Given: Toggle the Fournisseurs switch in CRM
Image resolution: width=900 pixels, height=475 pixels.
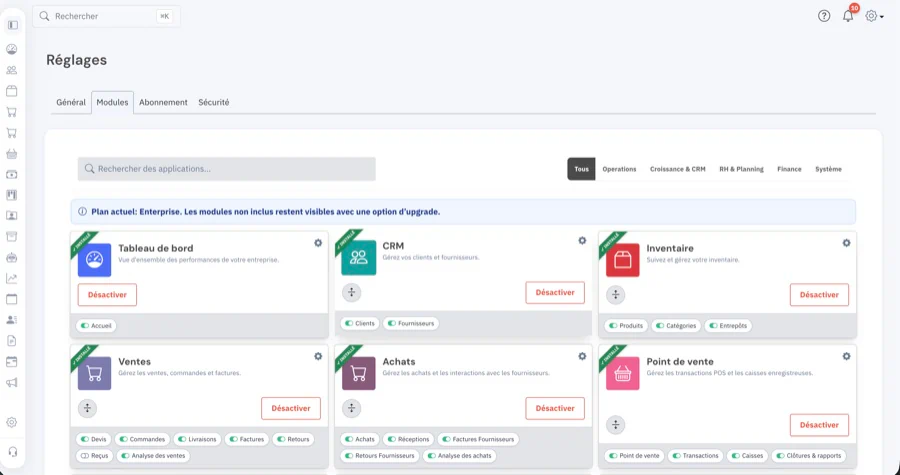Looking at the screenshot, I should [x=391, y=324].
